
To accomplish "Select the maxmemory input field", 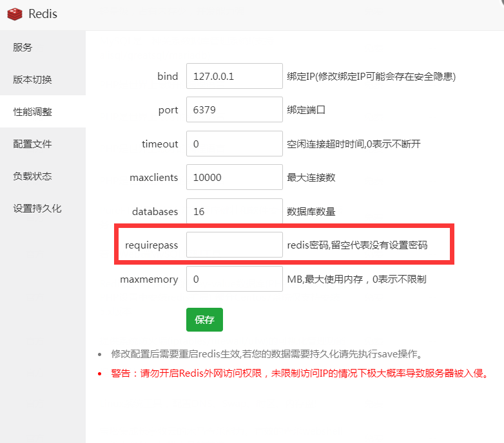I will (234, 279).
